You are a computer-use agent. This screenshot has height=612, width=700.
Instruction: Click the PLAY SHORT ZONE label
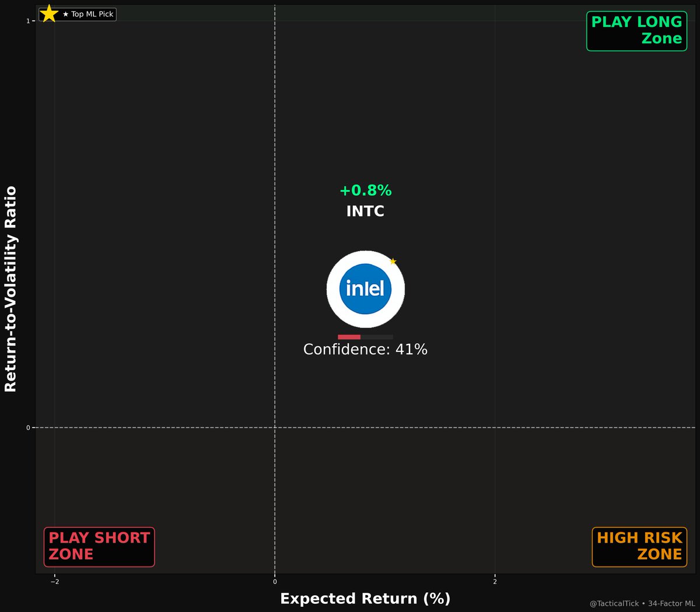coord(99,546)
